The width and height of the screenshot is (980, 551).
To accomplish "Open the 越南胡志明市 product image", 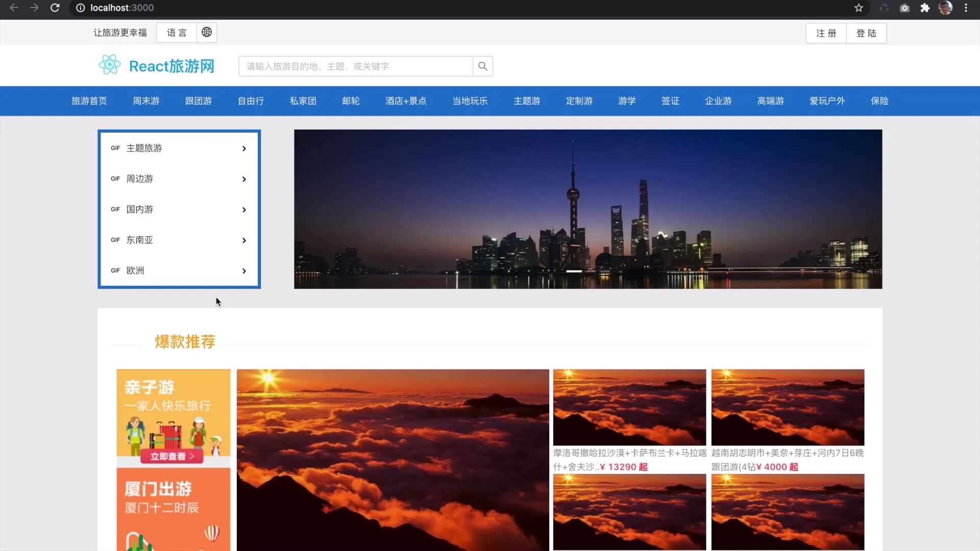I will pos(788,407).
